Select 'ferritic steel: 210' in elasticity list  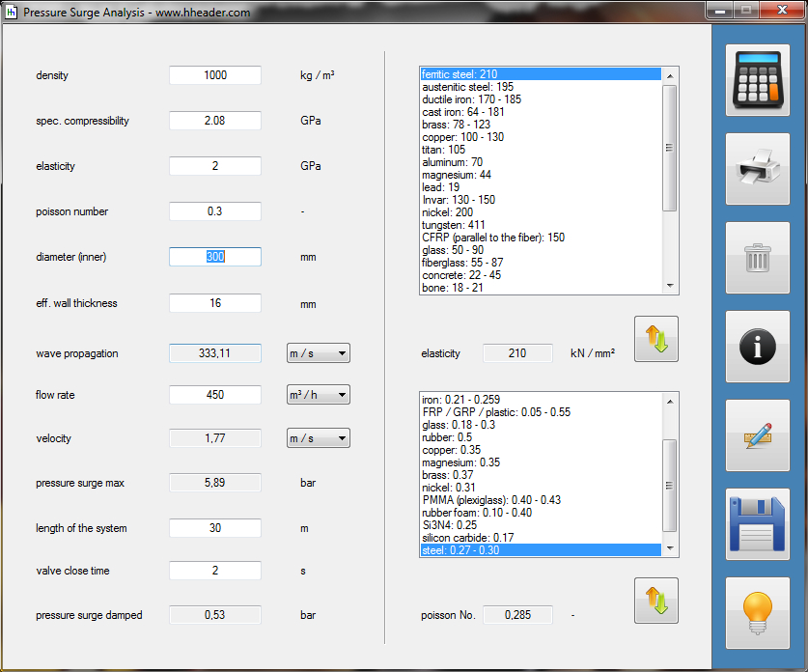coord(541,74)
